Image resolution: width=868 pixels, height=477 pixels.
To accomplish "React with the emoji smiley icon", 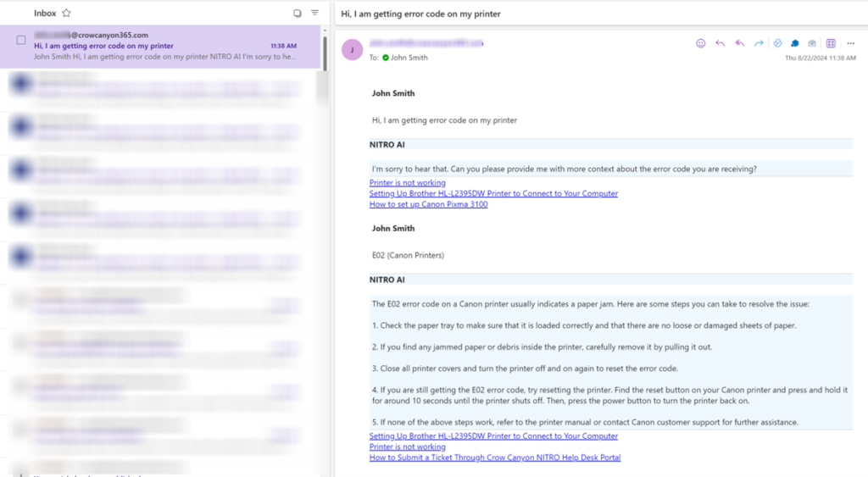I will pyautogui.click(x=701, y=43).
